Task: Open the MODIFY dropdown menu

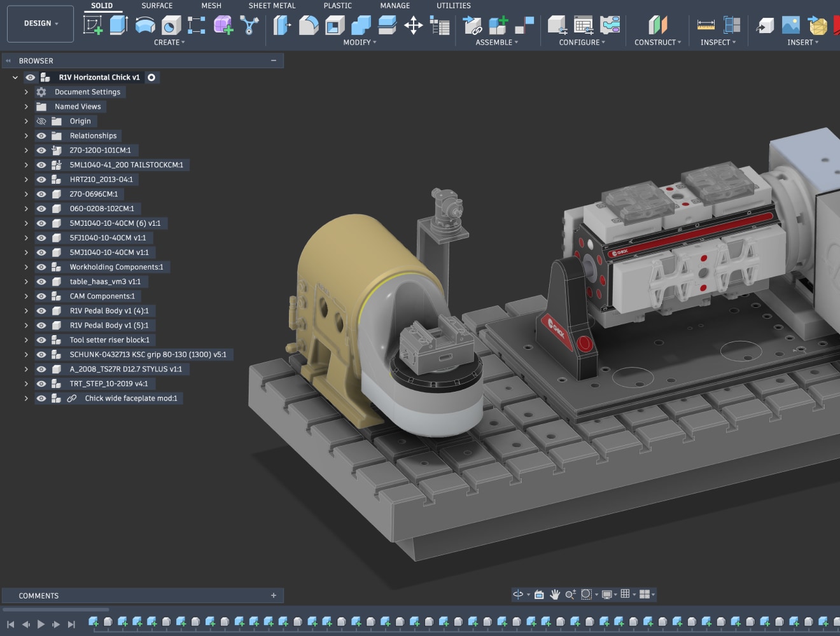Action: click(x=360, y=43)
